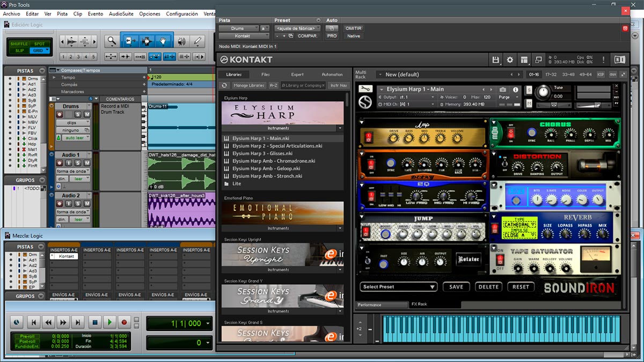Pick the Grabber hand tool
Viewport: 644px width, 362px height.
(163, 41)
